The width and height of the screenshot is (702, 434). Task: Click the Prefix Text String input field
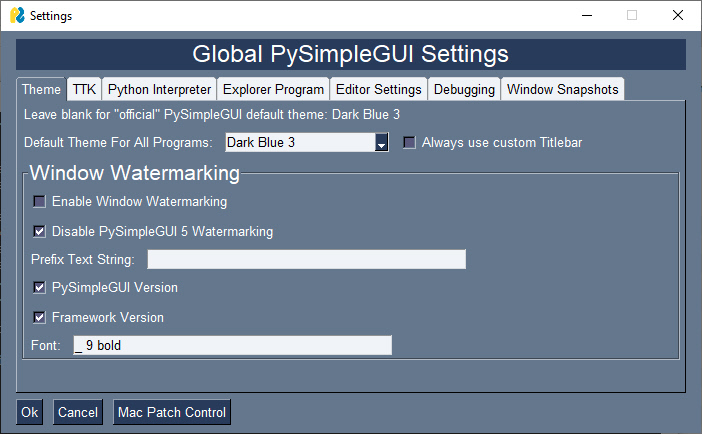(x=306, y=260)
